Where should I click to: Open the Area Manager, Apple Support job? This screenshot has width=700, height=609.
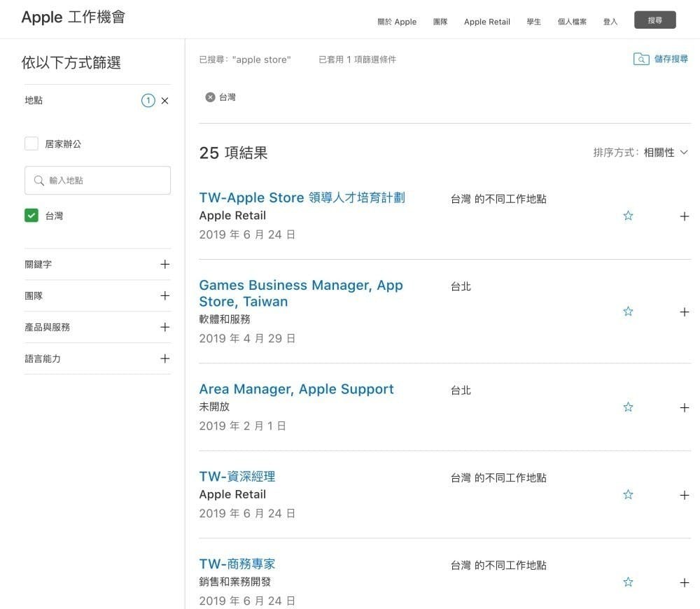coord(296,389)
